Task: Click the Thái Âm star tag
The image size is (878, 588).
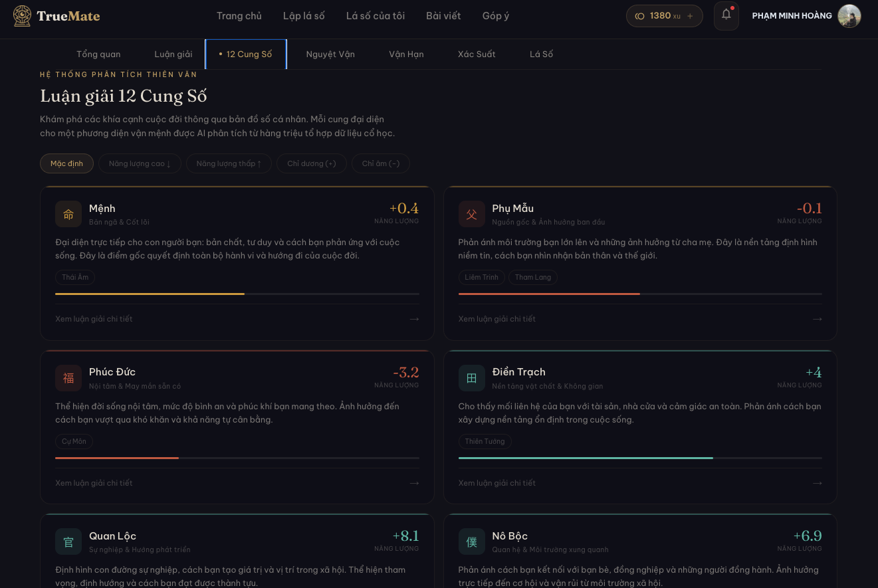Action: point(75,277)
